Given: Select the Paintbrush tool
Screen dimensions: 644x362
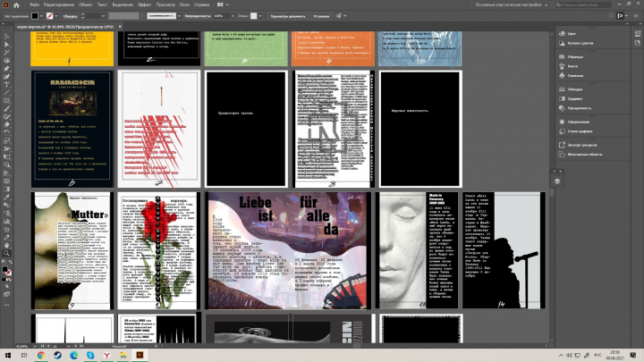Looking at the screenshot, I should (6, 109).
